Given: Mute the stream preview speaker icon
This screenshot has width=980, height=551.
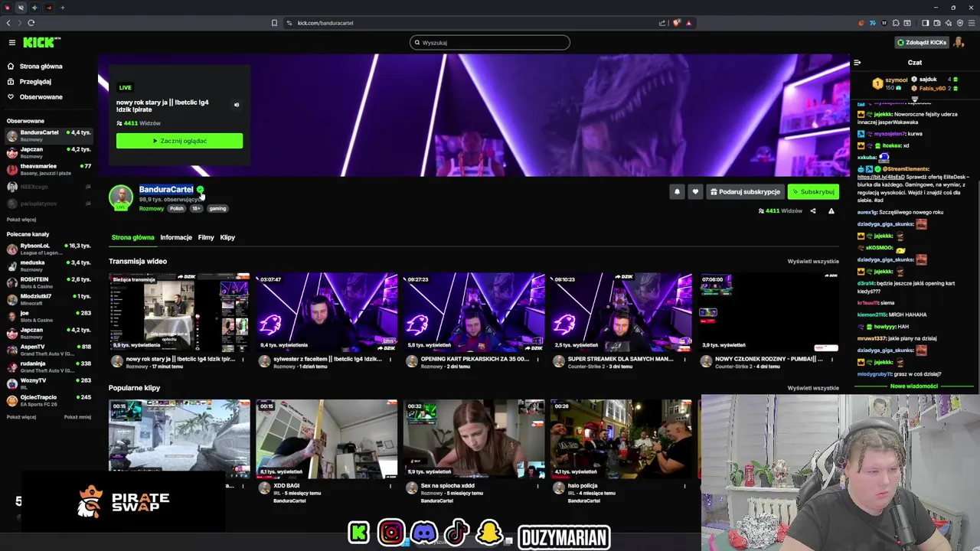Looking at the screenshot, I should [237, 105].
